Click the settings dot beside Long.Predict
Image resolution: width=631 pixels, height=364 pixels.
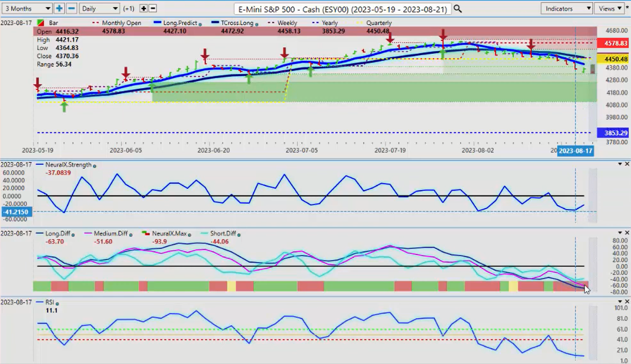pos(200,24)
